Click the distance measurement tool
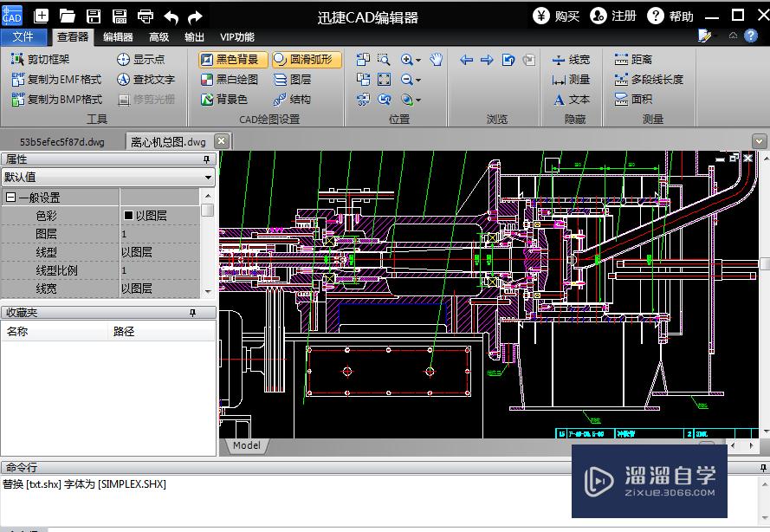This screenshot has height=532, width=770. [x=634, y=60]
